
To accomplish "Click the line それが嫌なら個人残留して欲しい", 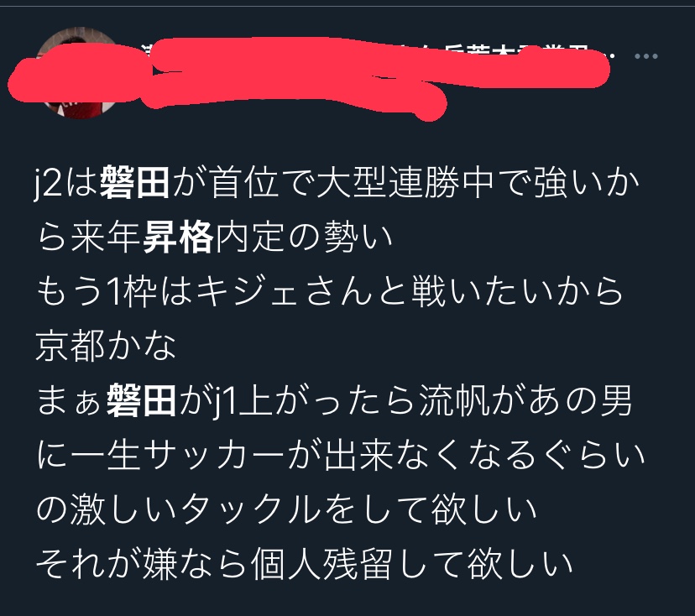I will click(x=304, y=564).
